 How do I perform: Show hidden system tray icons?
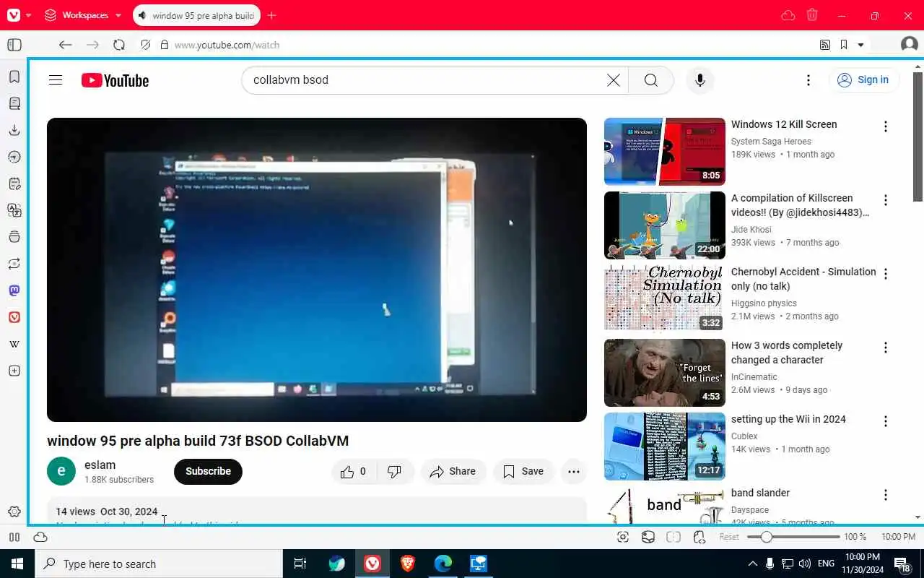(752, 564)
